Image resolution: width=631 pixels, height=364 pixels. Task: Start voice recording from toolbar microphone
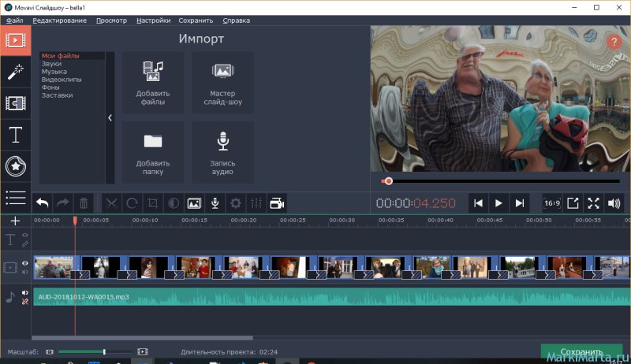pyautogui.click(x=215, y=203)
